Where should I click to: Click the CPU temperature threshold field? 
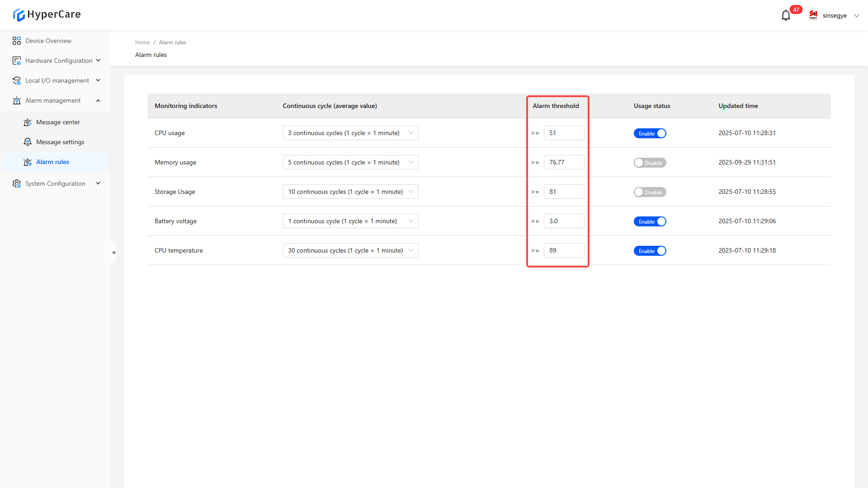click(564, 250)
